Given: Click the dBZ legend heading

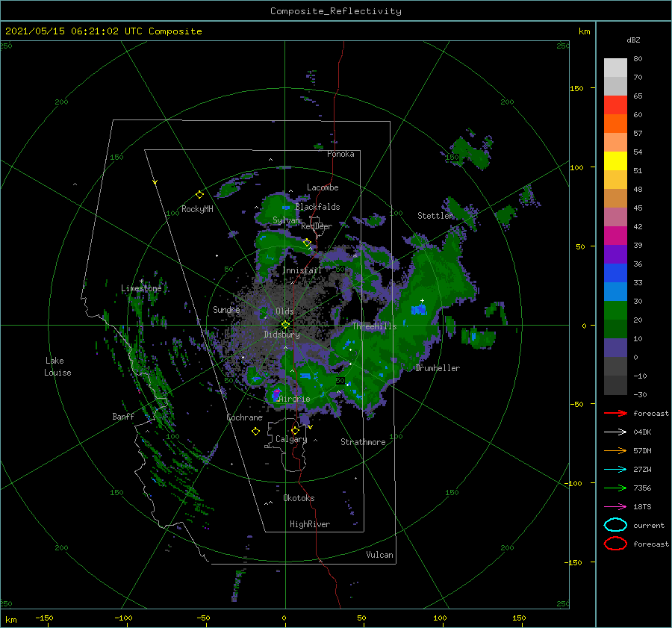Looking at the screenshot, I should coord(633,40).
